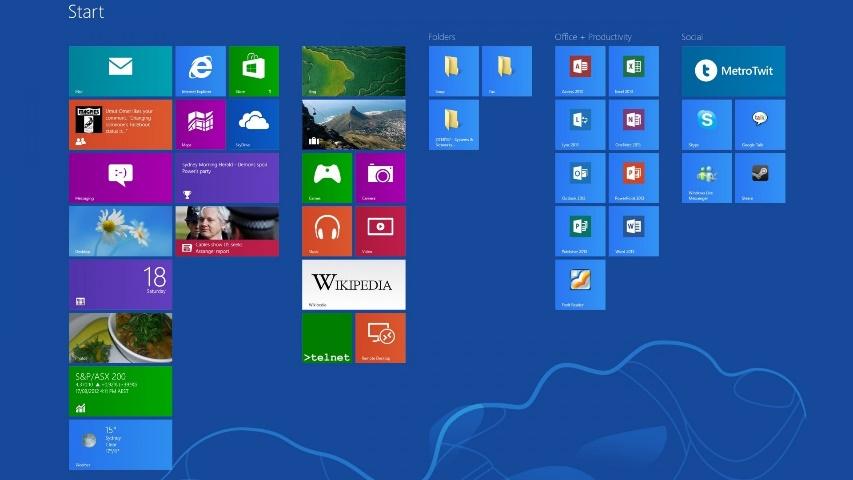Open the Sport tile with trophy icon

227,178
